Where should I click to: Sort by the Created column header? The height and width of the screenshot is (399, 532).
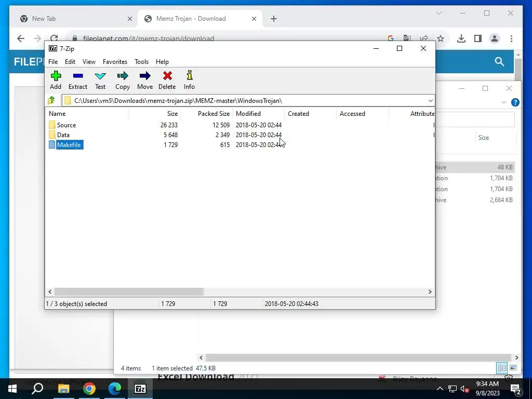[x=311, y=114]
